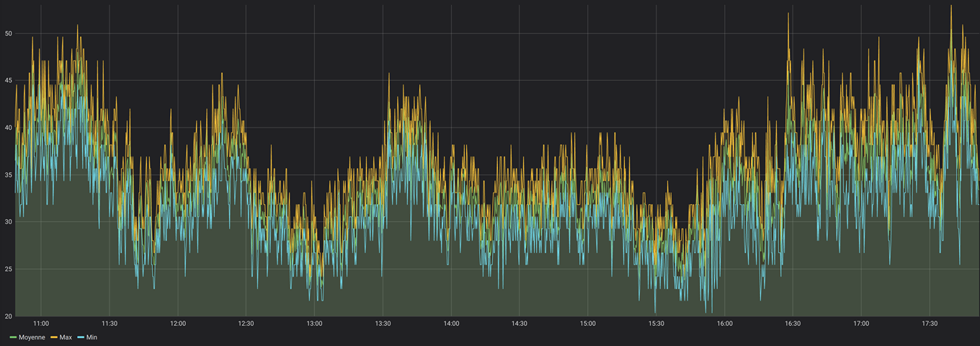
Task: Click the 12:00 time axis label
Action: point(178,324)
